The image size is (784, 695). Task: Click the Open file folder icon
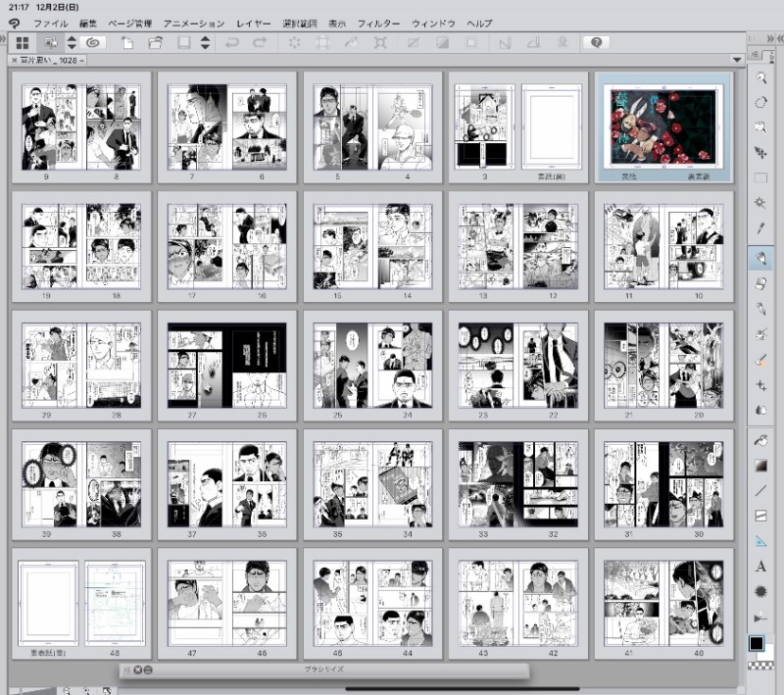[x=156, y=43]
